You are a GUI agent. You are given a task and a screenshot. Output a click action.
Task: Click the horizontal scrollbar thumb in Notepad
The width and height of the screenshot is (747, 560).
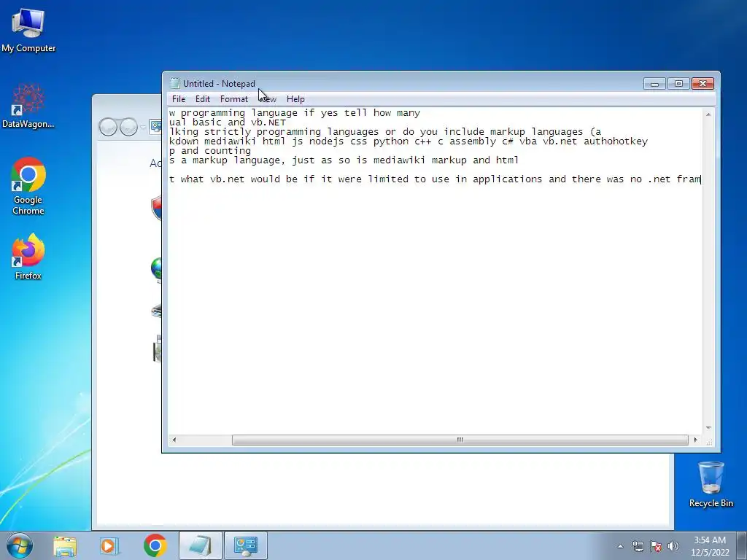pyautogui.click(x=460, y=440)
